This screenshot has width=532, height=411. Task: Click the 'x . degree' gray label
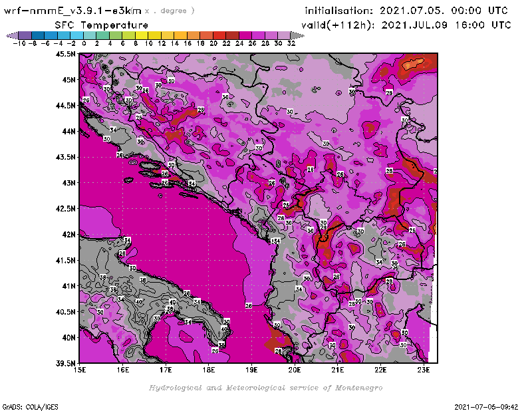[x=170, y=11]
